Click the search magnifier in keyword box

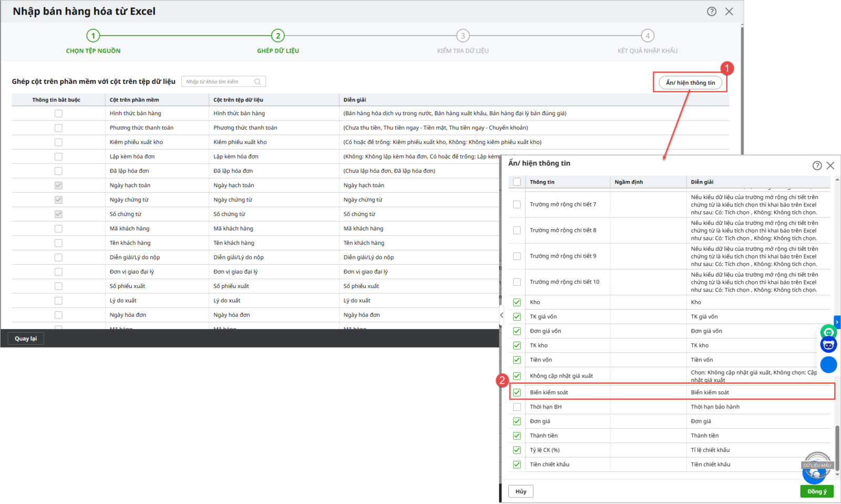pyautogui.click(x=258, y=81)
